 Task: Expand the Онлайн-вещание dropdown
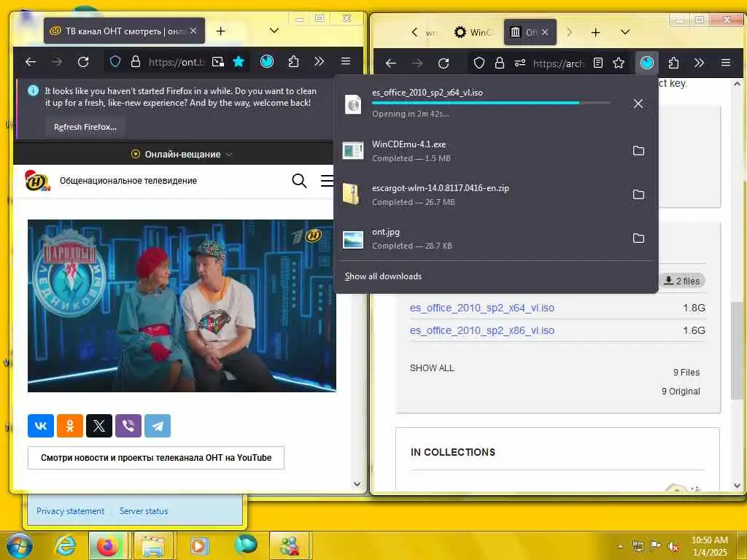(x=182, y=155)
